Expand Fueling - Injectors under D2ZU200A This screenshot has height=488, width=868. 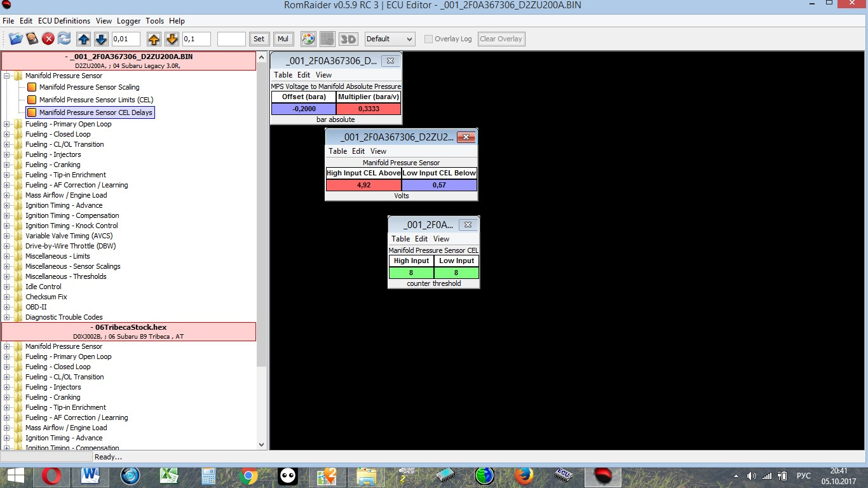pyautogui.click(x=8, y=154)
